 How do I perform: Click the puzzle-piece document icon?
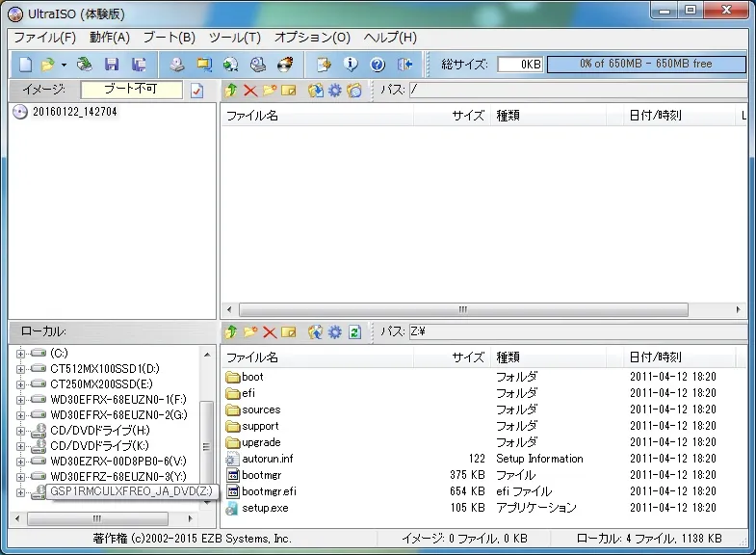tap(324, 65)
